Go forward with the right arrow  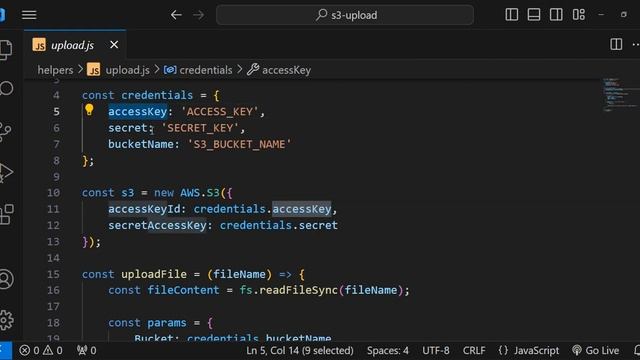(x=199, y=15)
